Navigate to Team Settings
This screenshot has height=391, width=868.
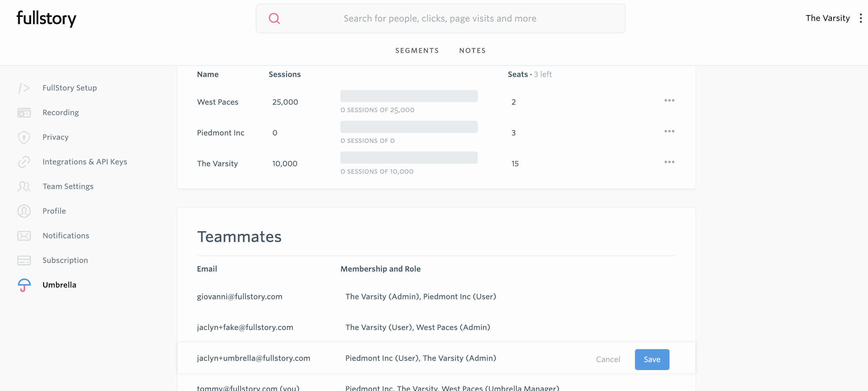point(68,186)
